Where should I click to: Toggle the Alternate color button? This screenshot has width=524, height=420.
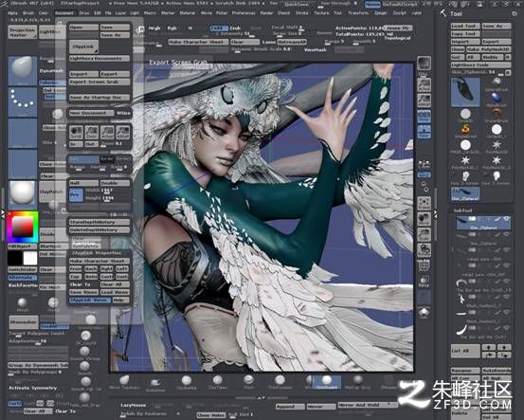point(23,277)
